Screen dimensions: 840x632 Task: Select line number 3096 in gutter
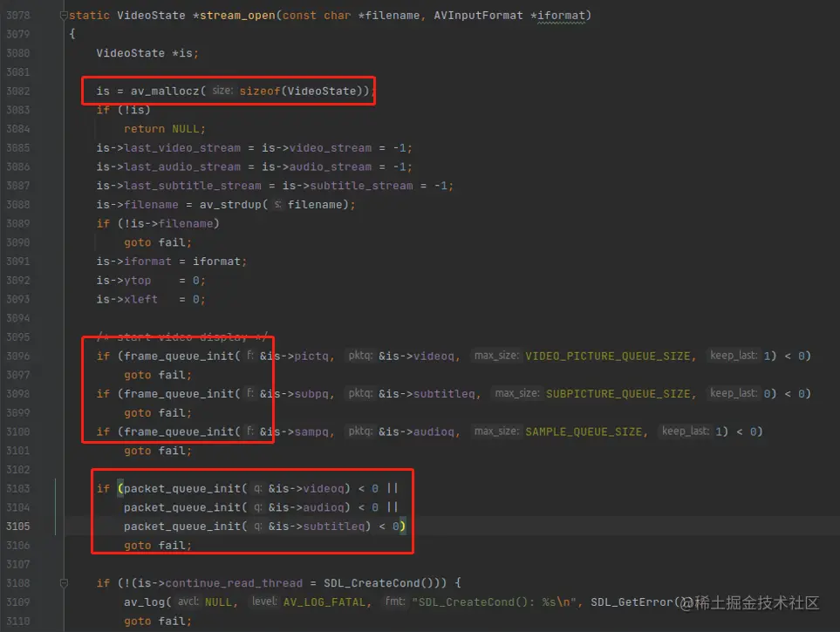point(18,357)
